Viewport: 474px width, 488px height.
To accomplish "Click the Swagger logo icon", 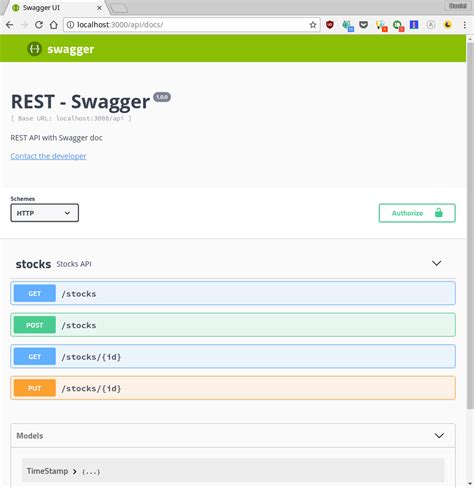I will [x=34, y=49].
